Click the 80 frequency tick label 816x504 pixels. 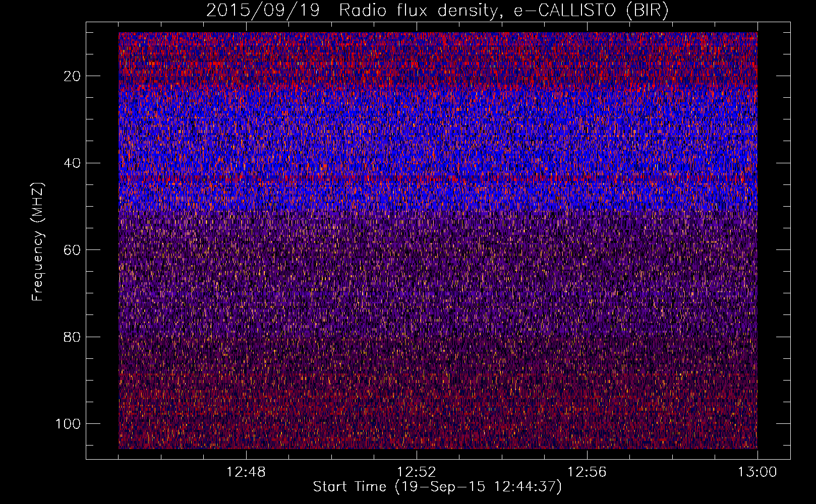tap(72, 337)
